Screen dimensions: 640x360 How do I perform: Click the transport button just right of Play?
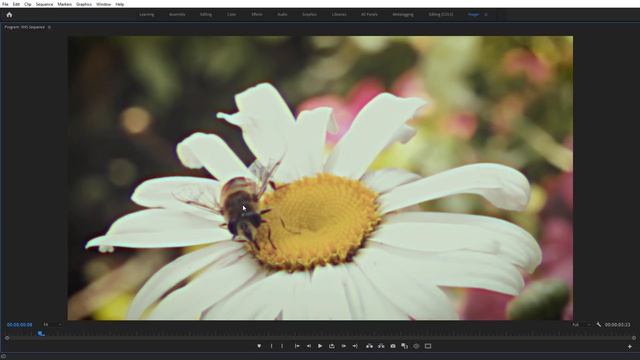pyautogui.click(x=332, y=346)
